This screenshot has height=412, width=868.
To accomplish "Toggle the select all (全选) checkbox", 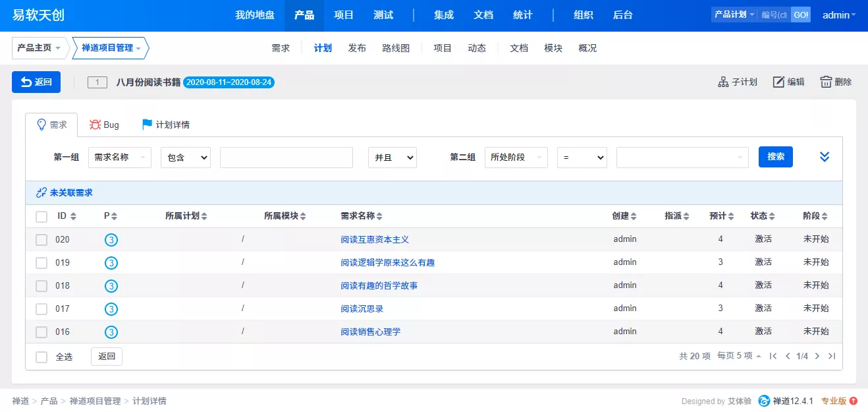I will click(41, 357).
